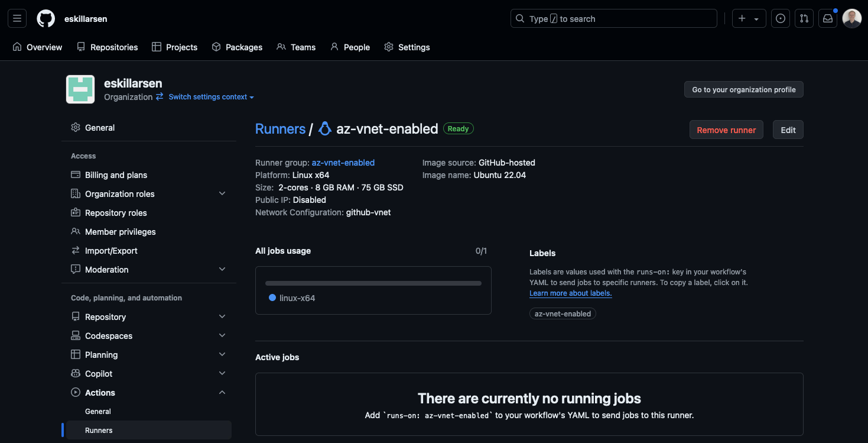Screen dimensions: 868x443
Task: Click Go to your organization profile
Action: click(744, 89)
